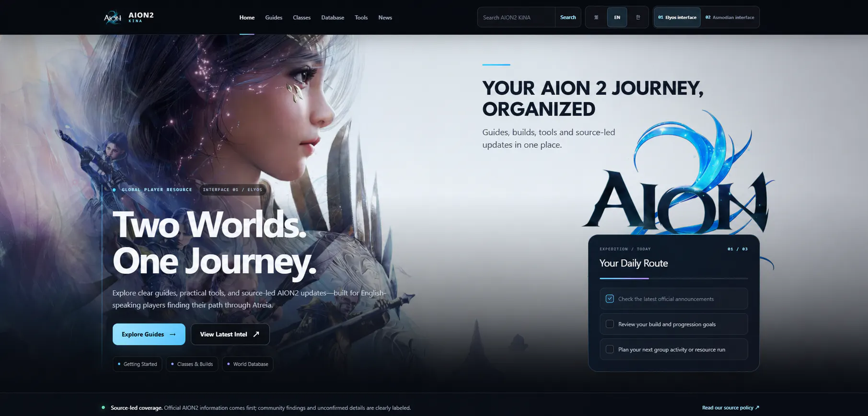The image size is (868, 416).
Task: Click the 'INTERFACE 01 / ELYOS' badge
Action: click(232, 189)
